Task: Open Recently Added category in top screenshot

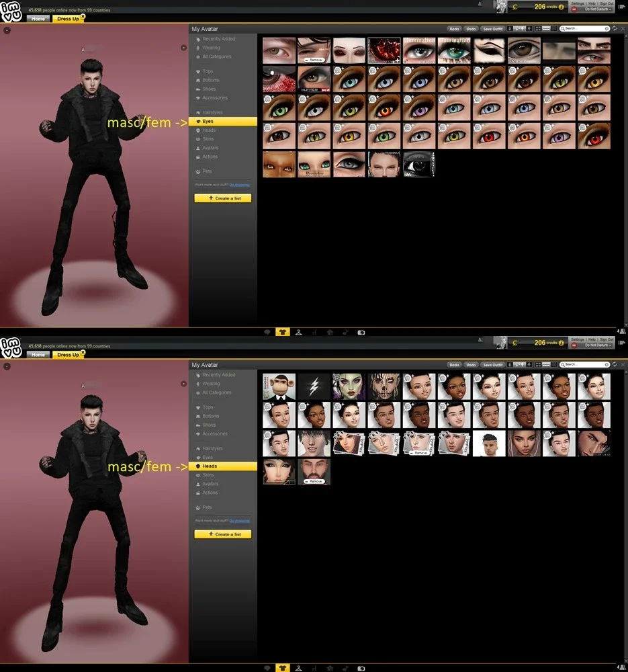Action: pyautogui.click(x=219, y=38)
